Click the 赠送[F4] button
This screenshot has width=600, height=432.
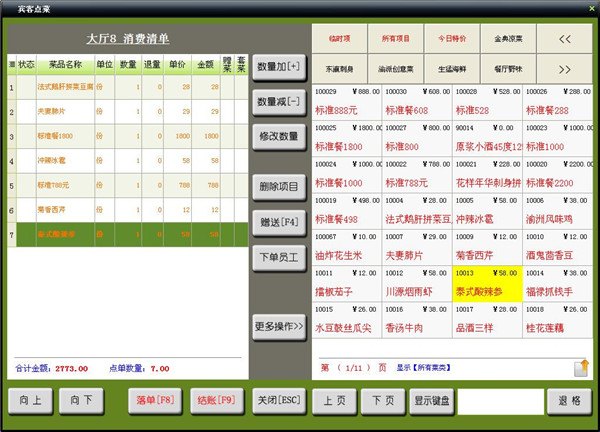coord(279,223)
